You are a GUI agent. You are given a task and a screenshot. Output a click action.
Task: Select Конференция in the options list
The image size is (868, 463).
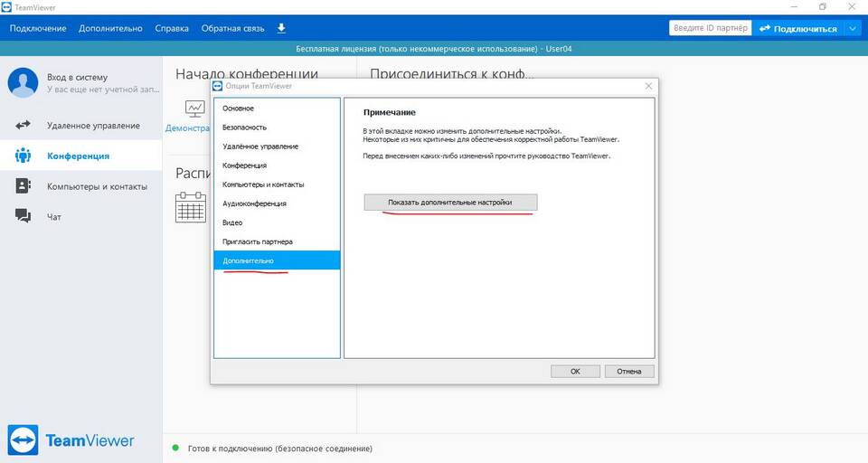click(x=277, y=165)
